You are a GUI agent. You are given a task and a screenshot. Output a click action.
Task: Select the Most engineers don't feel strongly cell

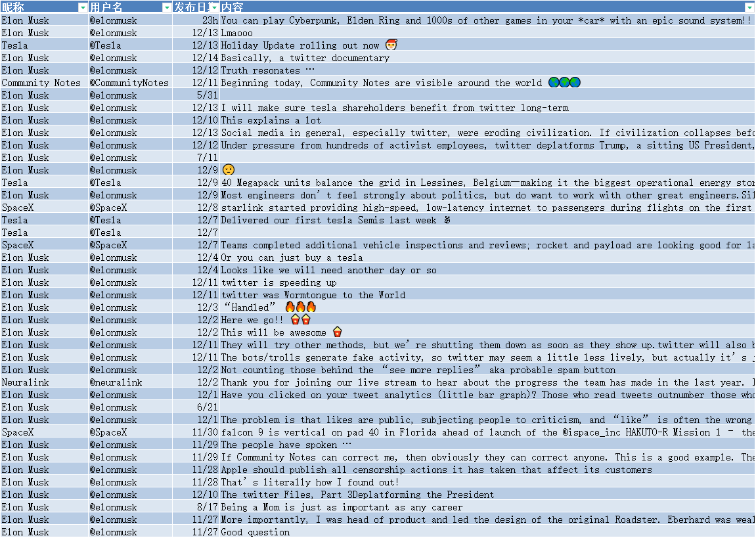(487, 195)
